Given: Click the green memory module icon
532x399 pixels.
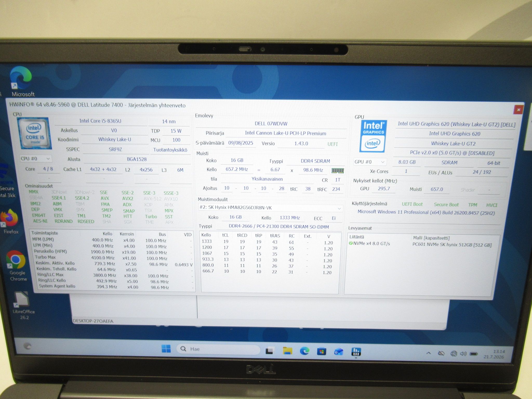Looking at the screenshot, I should (x=337, y=171).
